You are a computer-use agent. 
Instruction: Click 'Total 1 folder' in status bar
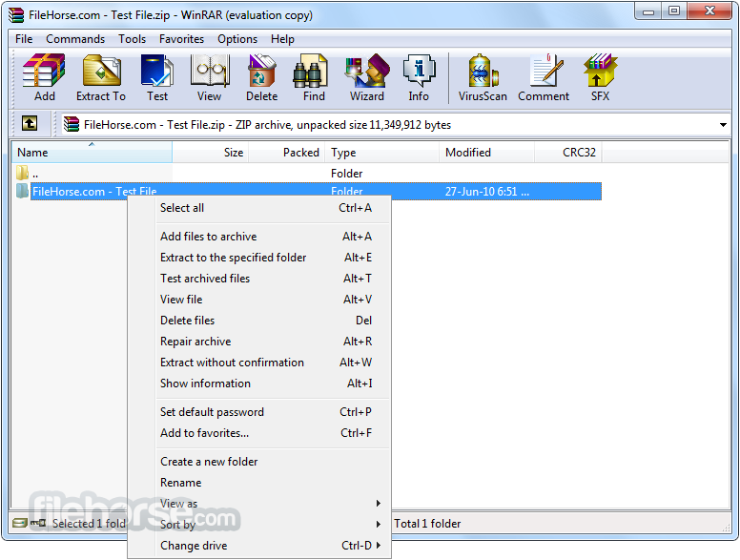[427, 523]
